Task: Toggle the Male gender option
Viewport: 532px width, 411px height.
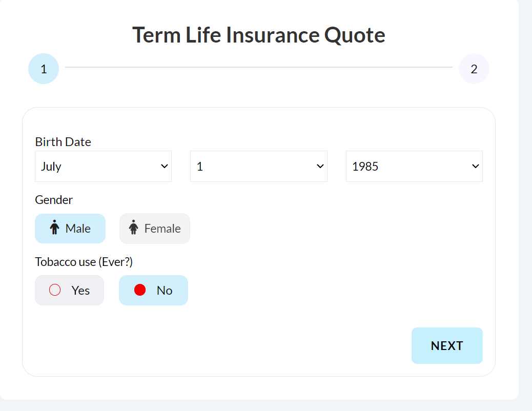Action: coord(70,228)
